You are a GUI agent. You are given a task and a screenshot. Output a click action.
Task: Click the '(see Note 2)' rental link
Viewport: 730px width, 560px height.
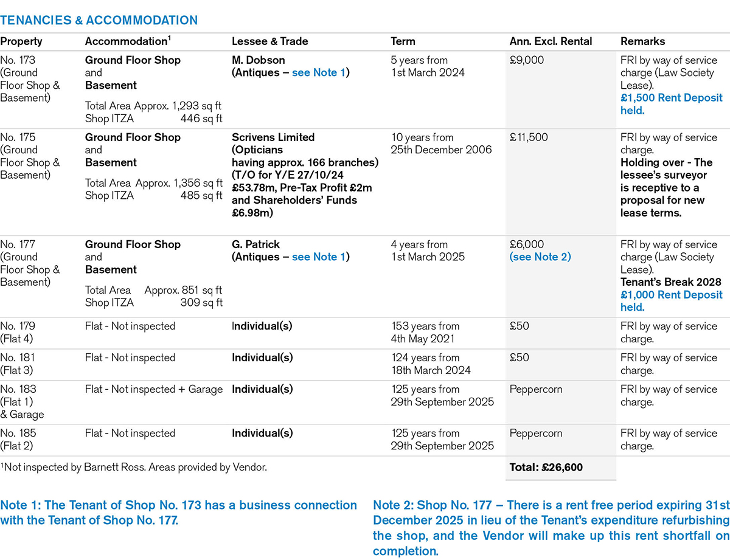click(x=540, y=257)
